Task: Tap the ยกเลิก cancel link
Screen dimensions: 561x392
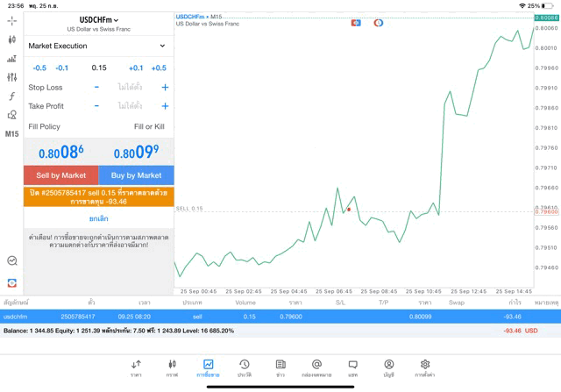Action: [98, 218]
